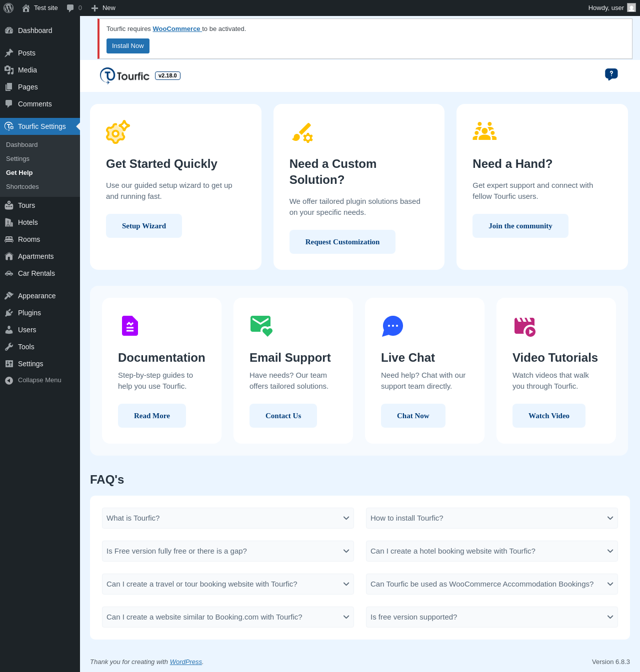
Task: Click the WordPress logo in admin bar
Action: pos(8,8)
